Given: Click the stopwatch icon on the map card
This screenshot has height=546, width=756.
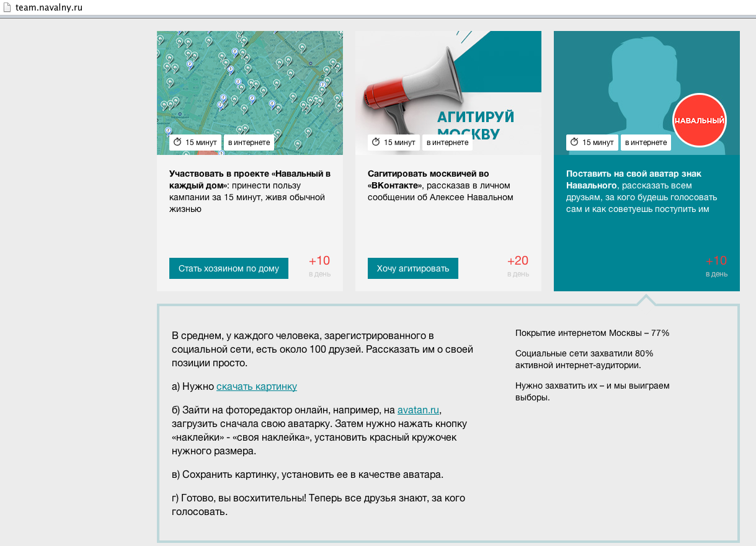Looking at the screenshot, I should click(177, 143).
